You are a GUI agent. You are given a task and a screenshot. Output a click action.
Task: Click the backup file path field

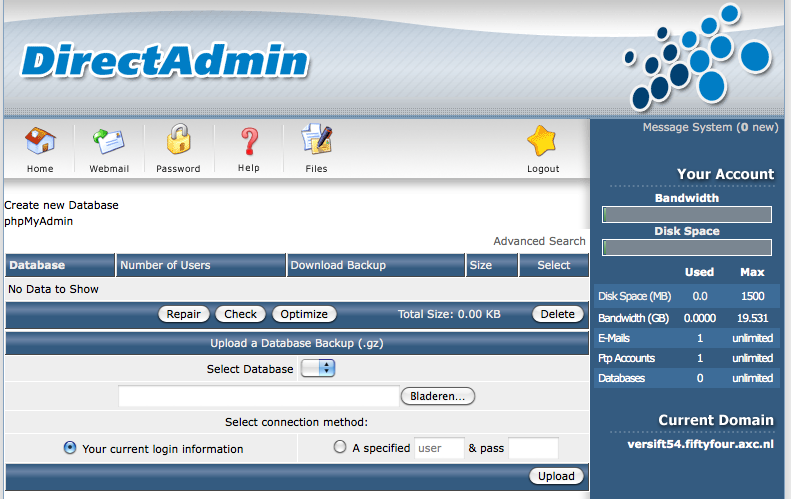[x=259, y=396]
